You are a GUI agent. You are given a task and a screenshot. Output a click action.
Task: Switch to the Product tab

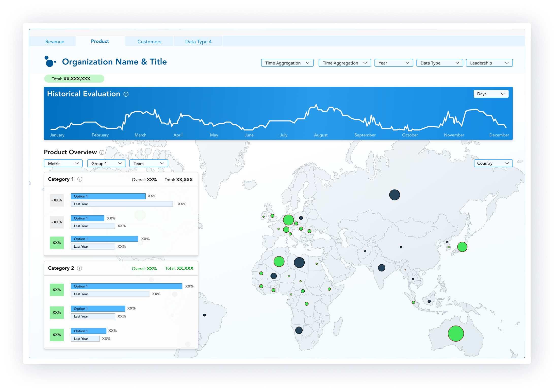100,41
